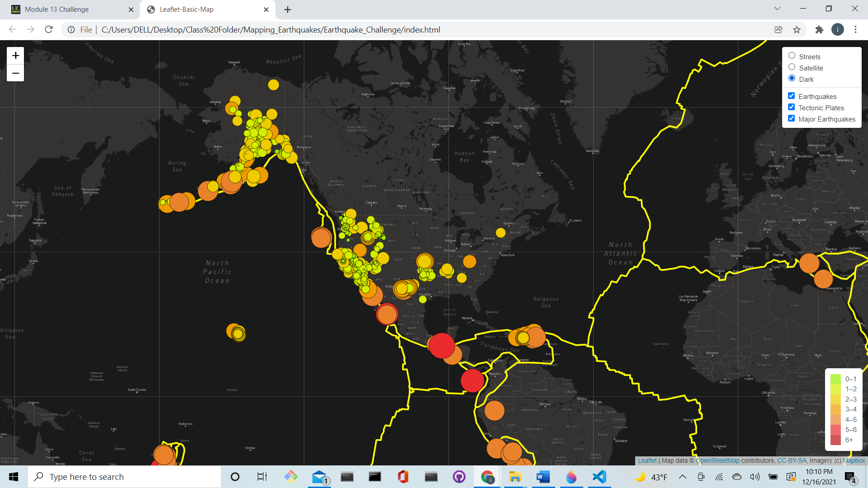Screen dimensions: 868x488
Task: Expand hidden icons in the system tray
Action: pyautogui.click(x=683, y=476)
